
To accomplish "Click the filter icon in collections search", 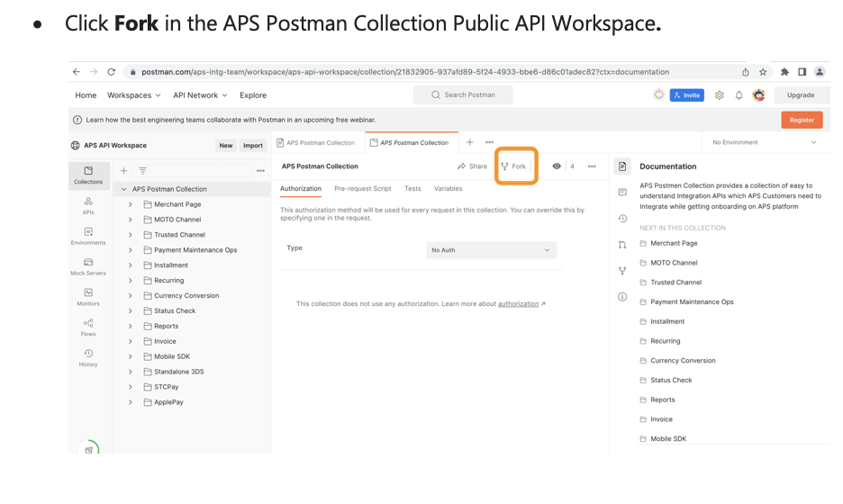I will coord(142,170).
